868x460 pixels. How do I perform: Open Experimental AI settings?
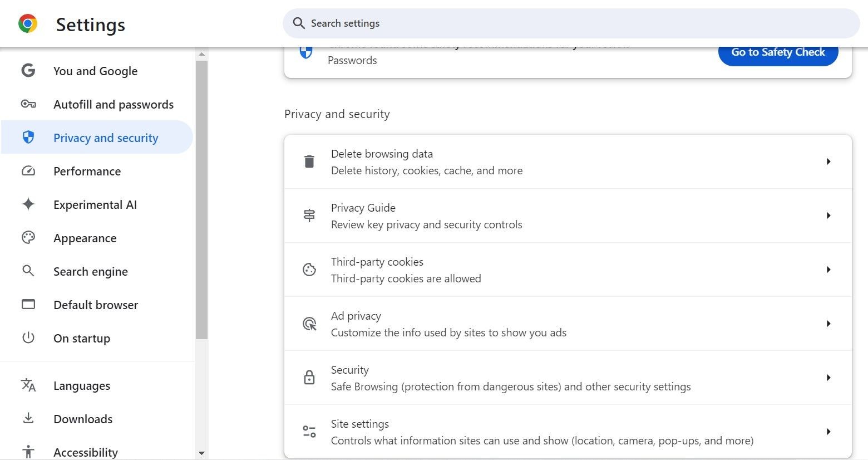coord(97,204)
